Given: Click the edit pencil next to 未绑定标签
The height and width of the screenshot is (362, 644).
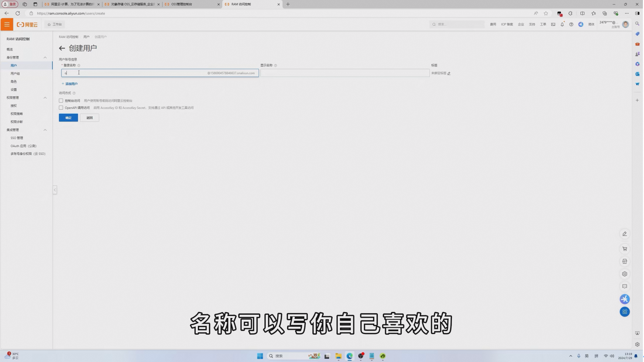Looking at the screenshot, I should [x=449, y=74].
